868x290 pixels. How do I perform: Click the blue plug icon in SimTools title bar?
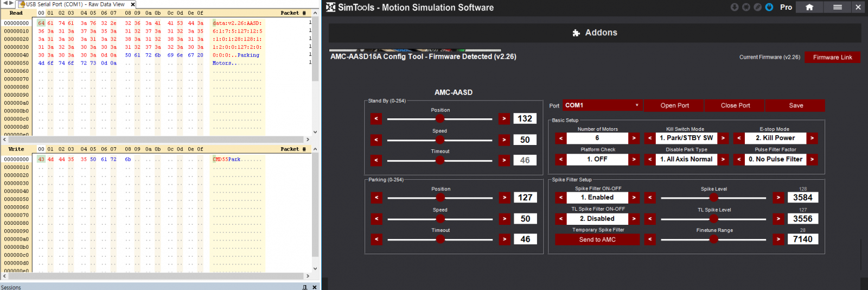click(769, 7)
